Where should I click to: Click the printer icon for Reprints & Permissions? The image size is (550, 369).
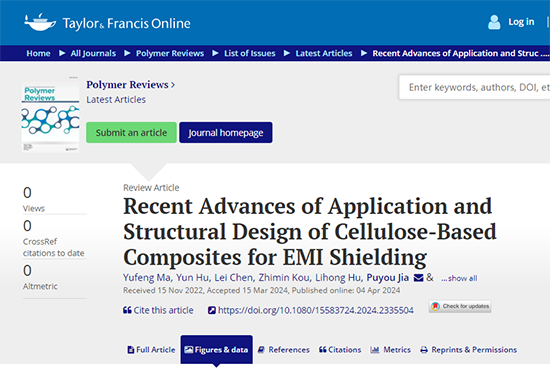[424, 350]
